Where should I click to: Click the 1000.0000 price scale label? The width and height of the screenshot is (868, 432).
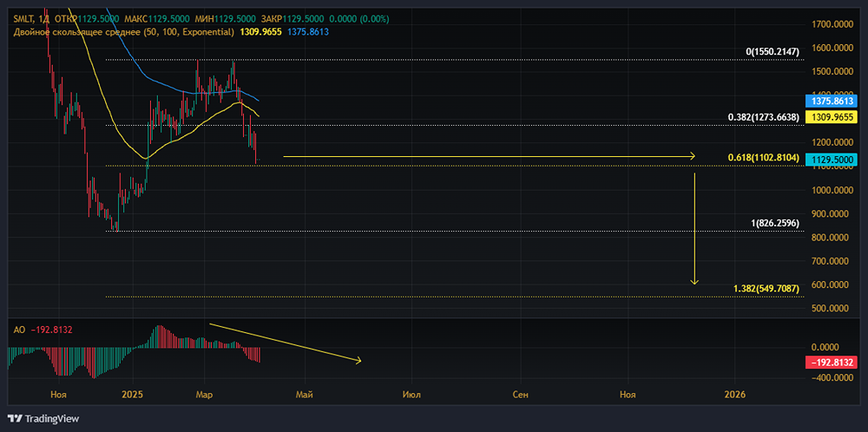pos(832,190)
